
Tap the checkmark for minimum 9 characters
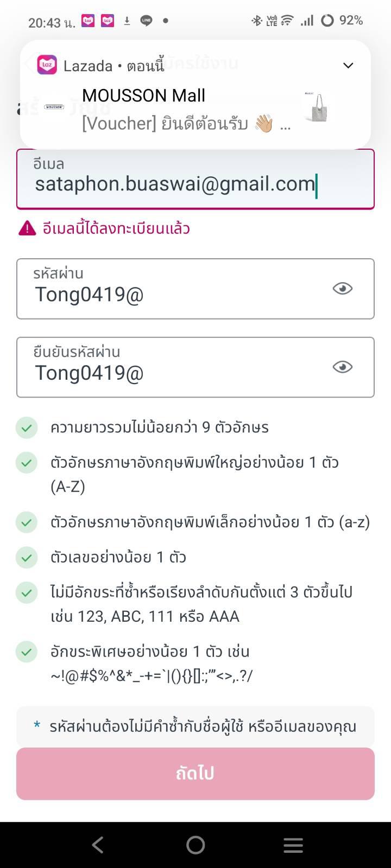click(x=27, y=427)
